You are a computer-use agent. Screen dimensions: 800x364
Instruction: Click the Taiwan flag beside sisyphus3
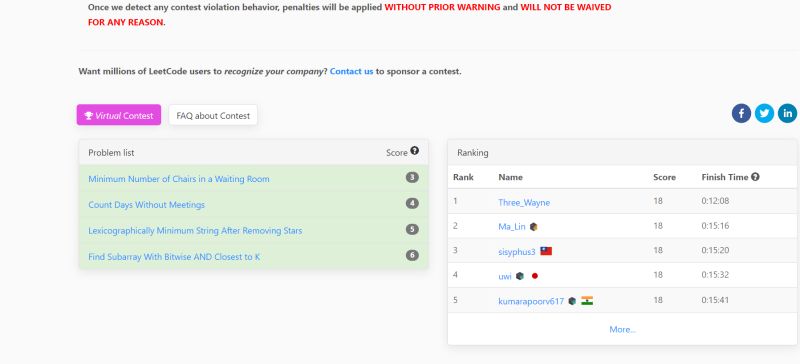(x=546, y=251)
